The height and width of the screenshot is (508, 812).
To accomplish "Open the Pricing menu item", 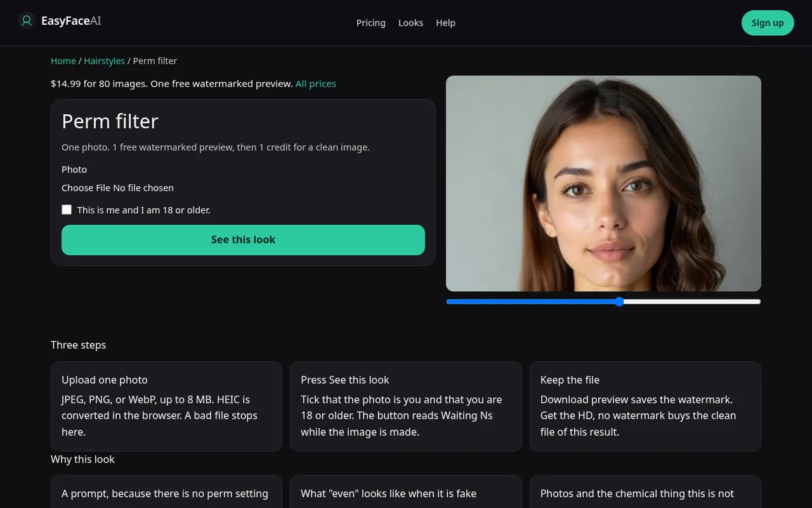I will point(371,23).
